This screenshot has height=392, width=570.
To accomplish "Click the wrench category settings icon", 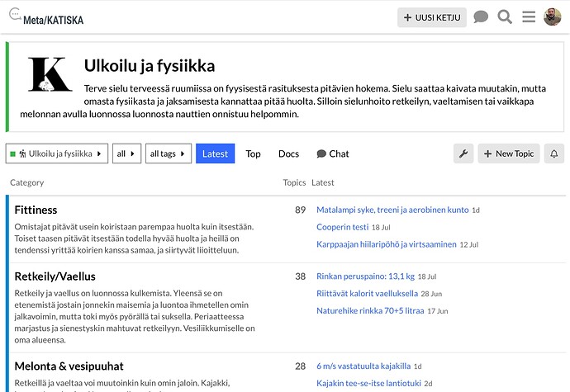I will pyautogui.click(x=463, y=153).
